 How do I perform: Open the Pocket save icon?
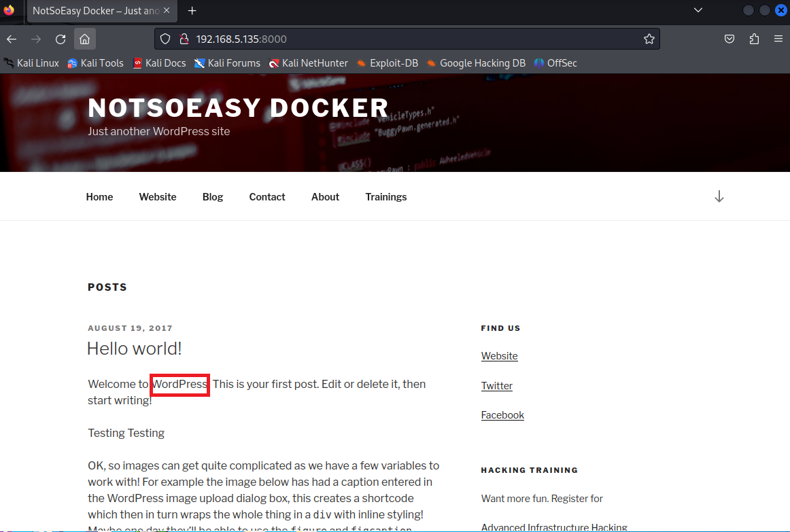point(729,39)
